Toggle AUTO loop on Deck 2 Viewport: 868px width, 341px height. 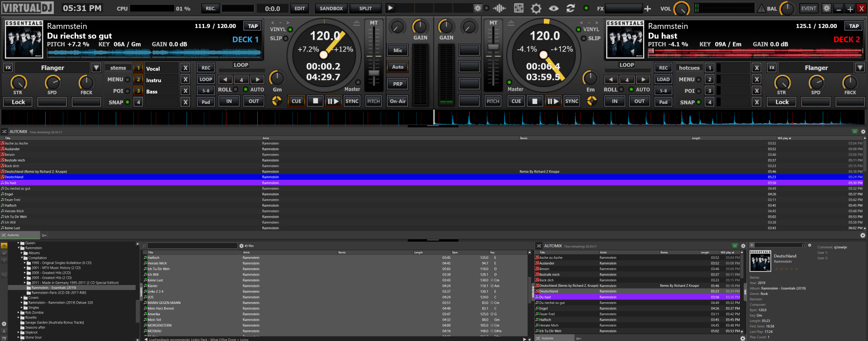tap(631, 89)
